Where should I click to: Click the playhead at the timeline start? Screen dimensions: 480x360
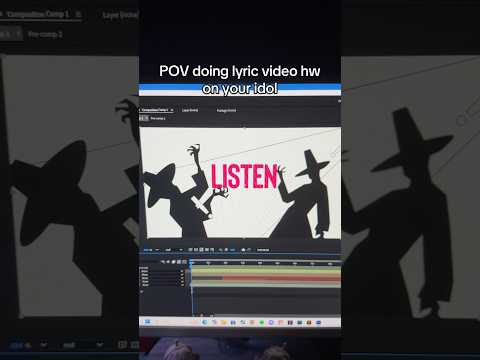(x=191, y=263)
